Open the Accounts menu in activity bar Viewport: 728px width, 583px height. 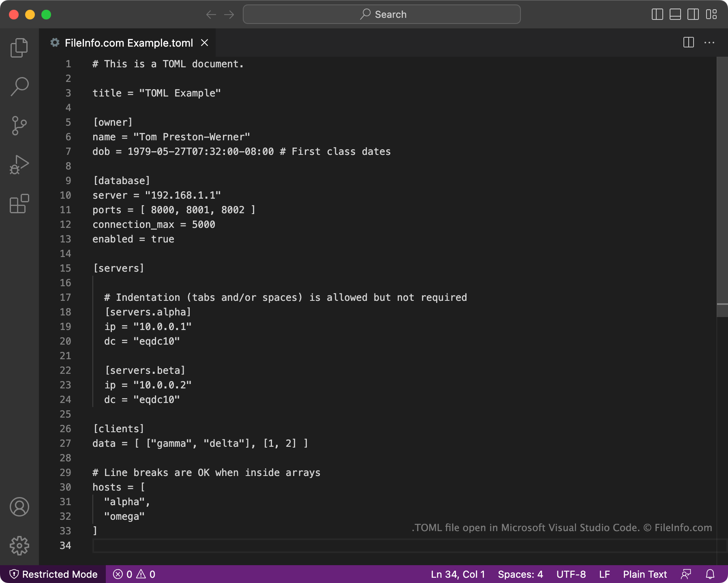tap(19, 507)
